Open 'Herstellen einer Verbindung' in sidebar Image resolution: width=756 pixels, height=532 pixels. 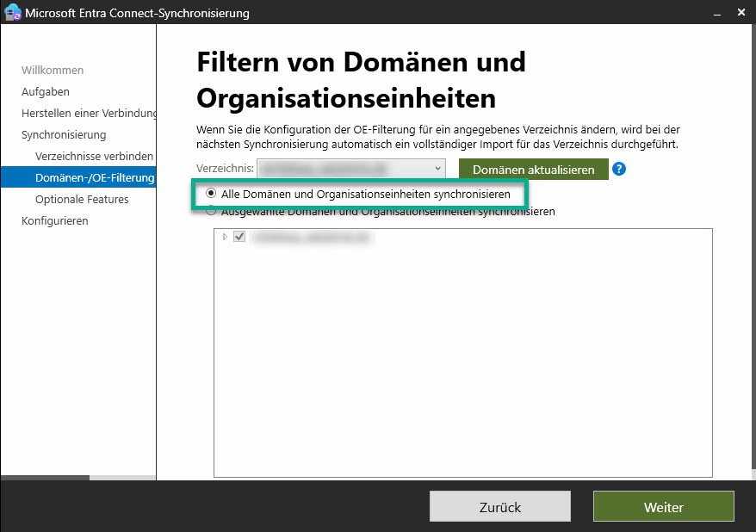pyautogui.click(x=89, y=113)
